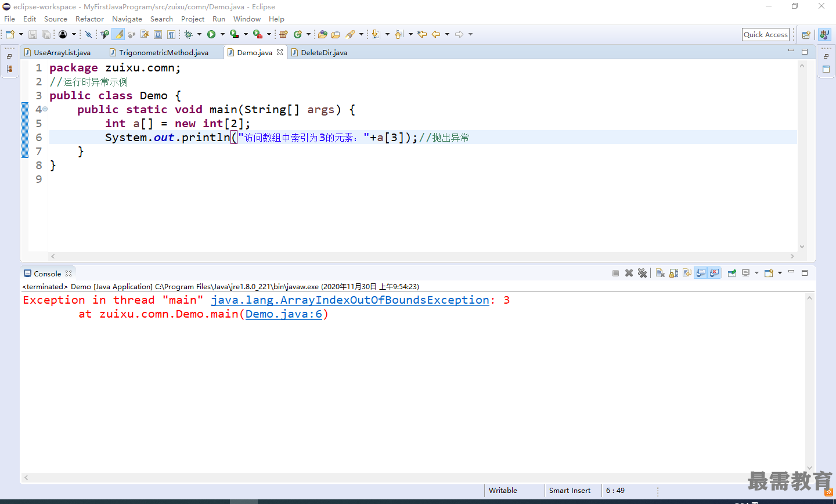Minimize the editor area
This screenshot has height=504, width=836.
point(791,51)
